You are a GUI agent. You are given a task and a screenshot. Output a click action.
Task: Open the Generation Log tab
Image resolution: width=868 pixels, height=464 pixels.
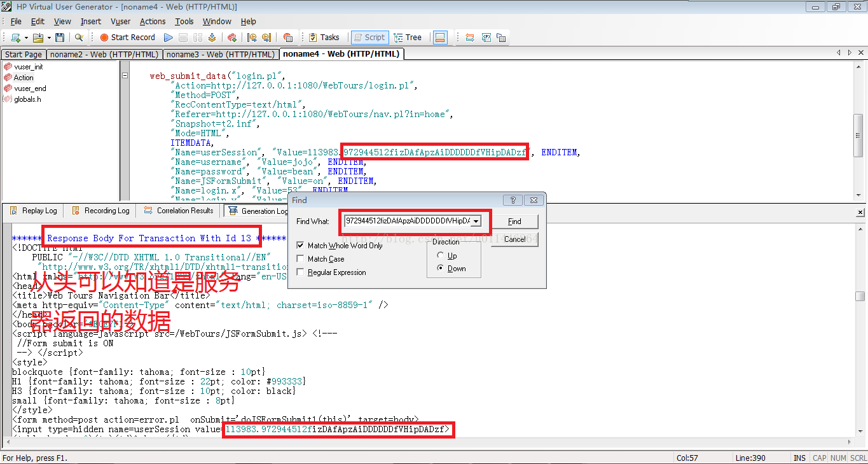pos(258,211)
